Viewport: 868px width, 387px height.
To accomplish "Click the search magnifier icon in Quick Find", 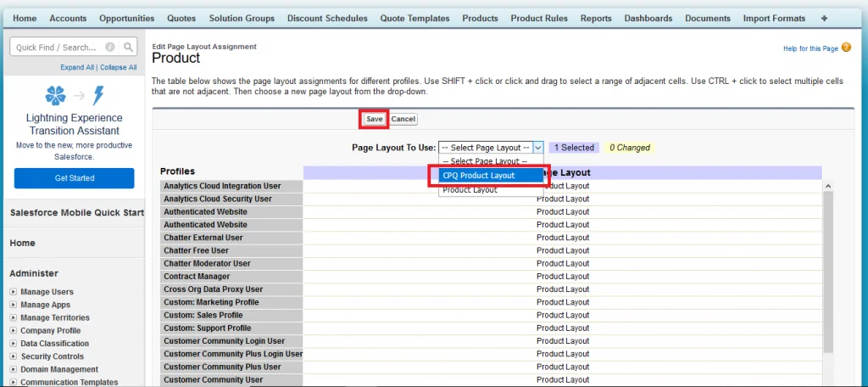I will [128, 48].
